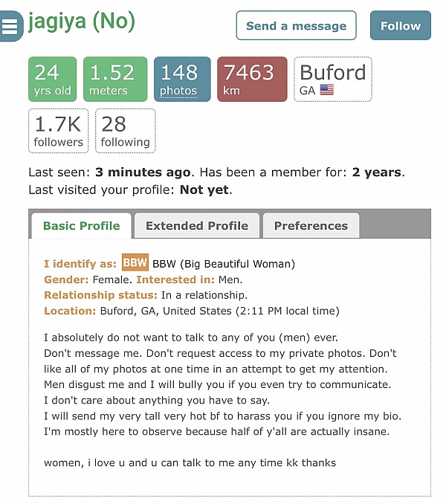Click the 1.52 meters height tile
The height and width of the screenshot is (504, 446).
pyautogui.click(x=115, y=80)
